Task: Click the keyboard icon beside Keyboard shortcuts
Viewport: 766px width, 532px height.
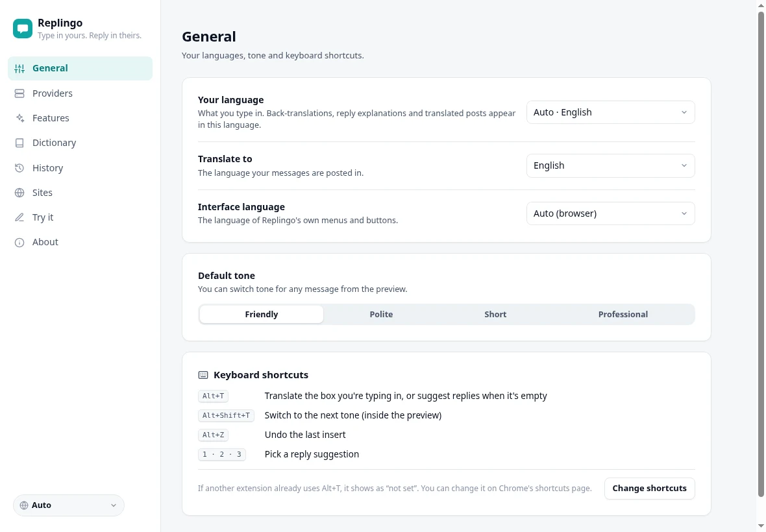Action: [x=203, y=375]
